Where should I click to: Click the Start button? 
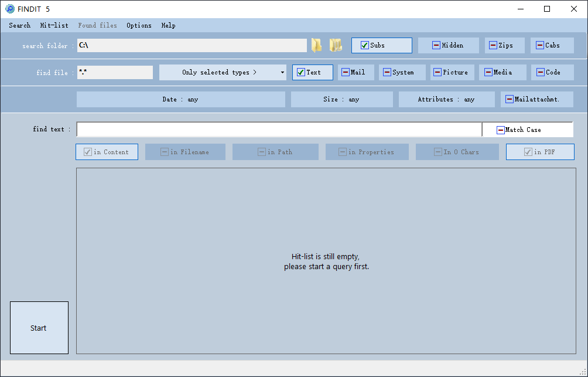(x=39, y=328)
